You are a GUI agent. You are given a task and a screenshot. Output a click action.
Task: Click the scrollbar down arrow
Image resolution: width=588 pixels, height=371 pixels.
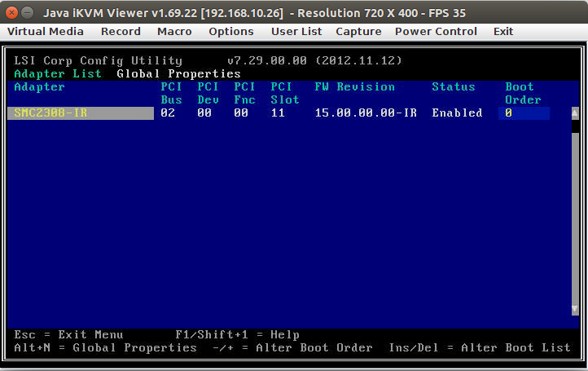click(x=575, y=309)
